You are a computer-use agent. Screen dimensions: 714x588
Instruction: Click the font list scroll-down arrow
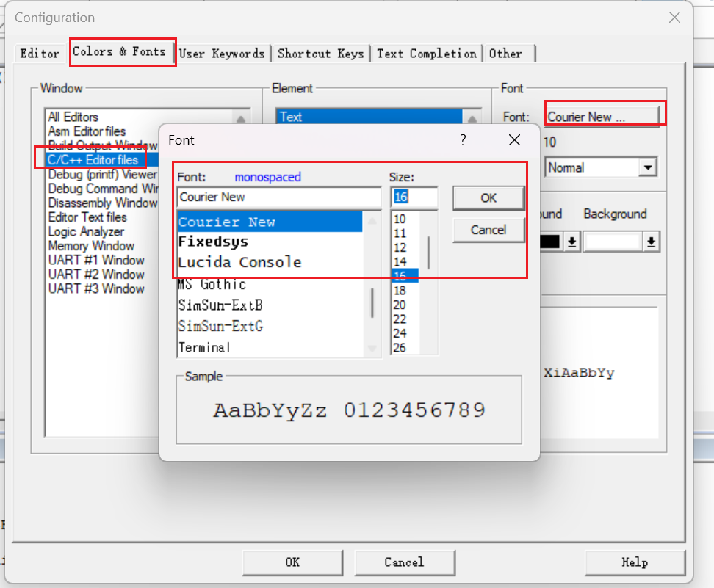point(372,348)
